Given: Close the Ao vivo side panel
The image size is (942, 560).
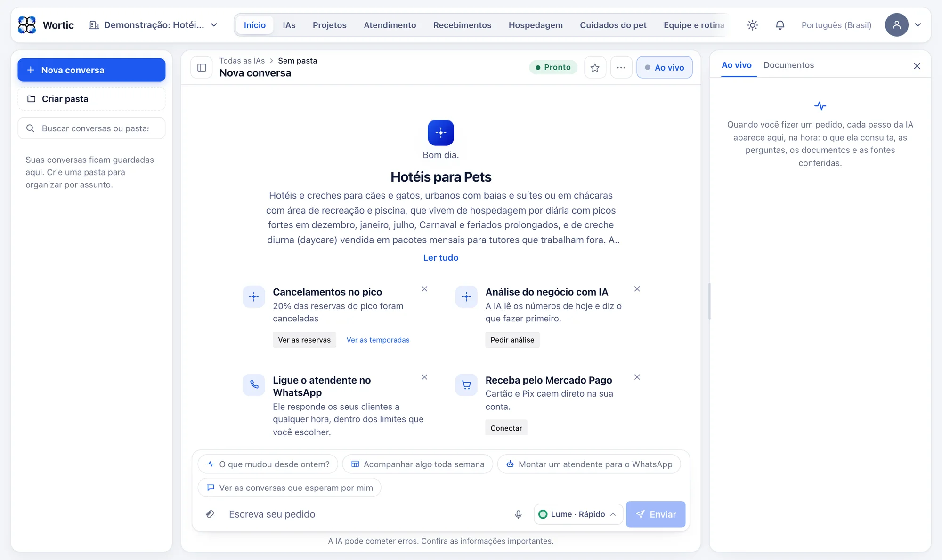Looking at the screenshot, I should 917,66.
